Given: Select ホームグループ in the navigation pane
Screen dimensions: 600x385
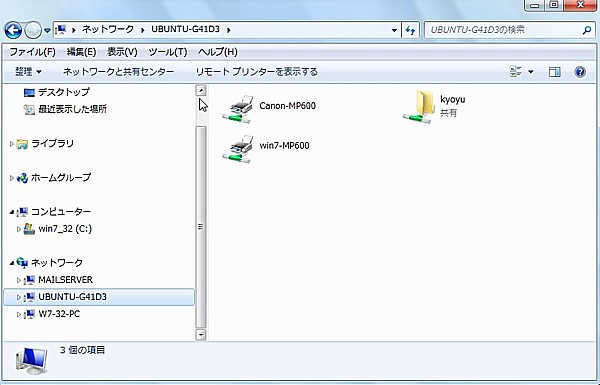Looking at the screenshot, I should [x=61, y=178].
